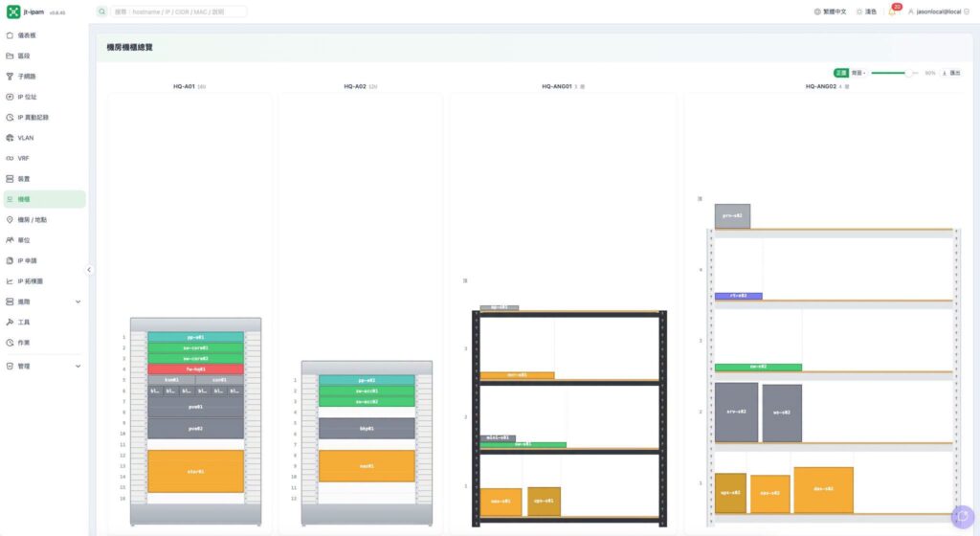Select the prn-s02 printer atop HQ-ANG02

[x=732, y=216]
